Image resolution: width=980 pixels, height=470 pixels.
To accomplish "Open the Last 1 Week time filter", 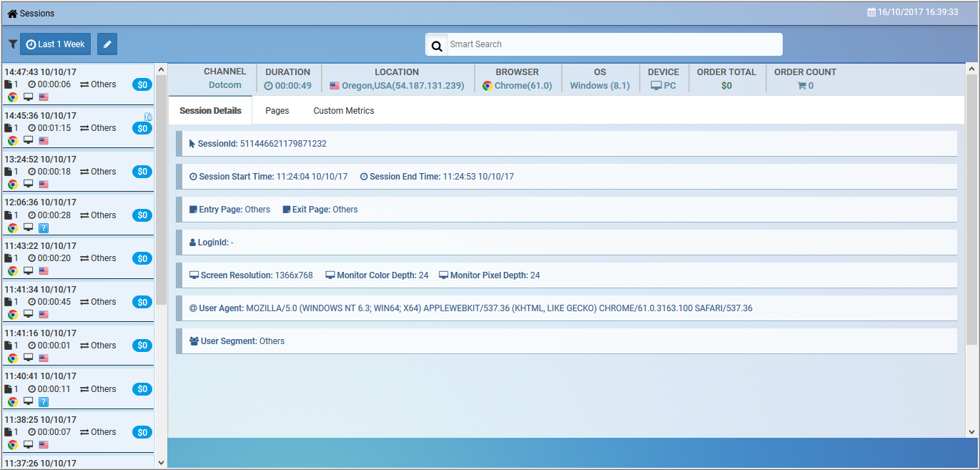I will pyautogui.click(x=56, y=44).
